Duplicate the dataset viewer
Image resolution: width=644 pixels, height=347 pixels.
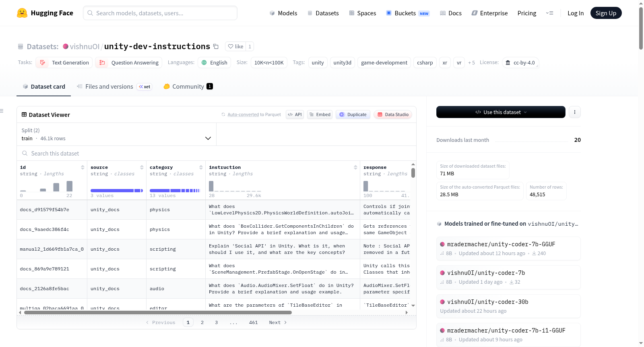353,114
